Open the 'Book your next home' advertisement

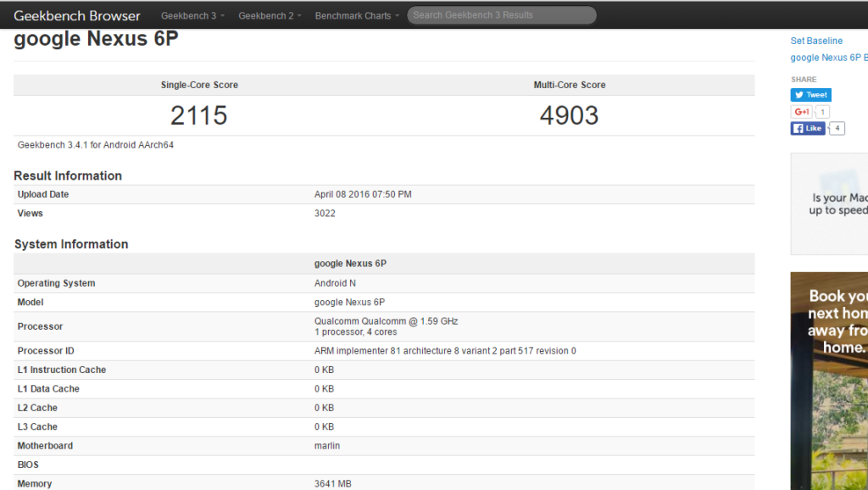coord(829,381)
